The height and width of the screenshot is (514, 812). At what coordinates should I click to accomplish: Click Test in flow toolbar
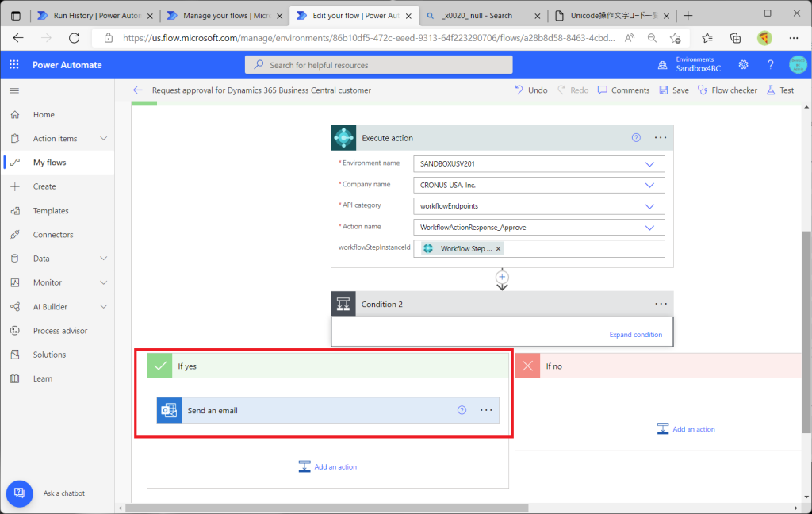(x=780, y=90)
